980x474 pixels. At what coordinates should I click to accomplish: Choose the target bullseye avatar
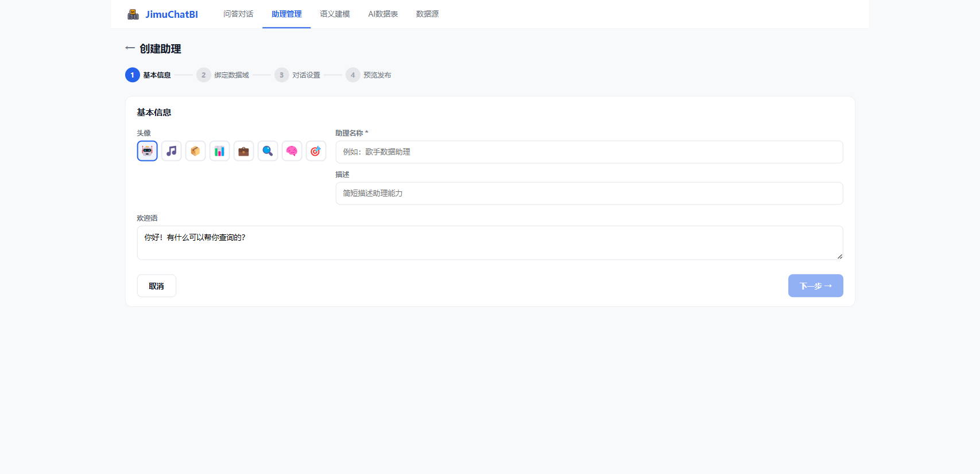316,151
